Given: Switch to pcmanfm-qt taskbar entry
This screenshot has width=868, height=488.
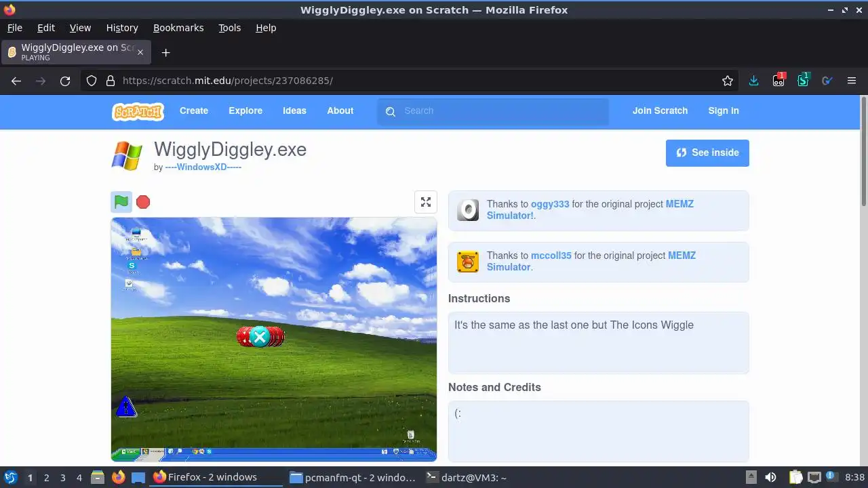Looking at the screenshot, I should pos(353,478).
